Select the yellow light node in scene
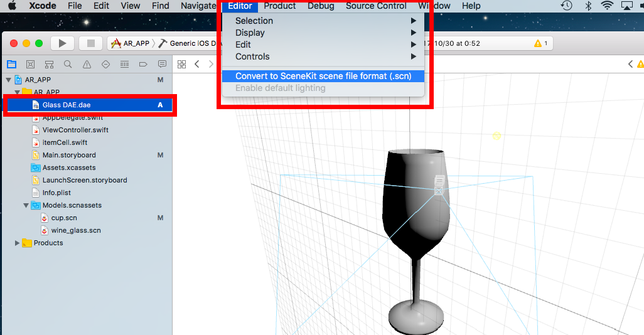 tap(496, 136)
